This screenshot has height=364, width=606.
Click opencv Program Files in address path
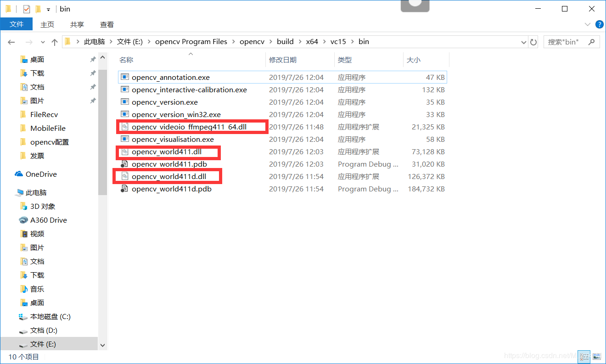pyautogui.click(x=191, y=41)
